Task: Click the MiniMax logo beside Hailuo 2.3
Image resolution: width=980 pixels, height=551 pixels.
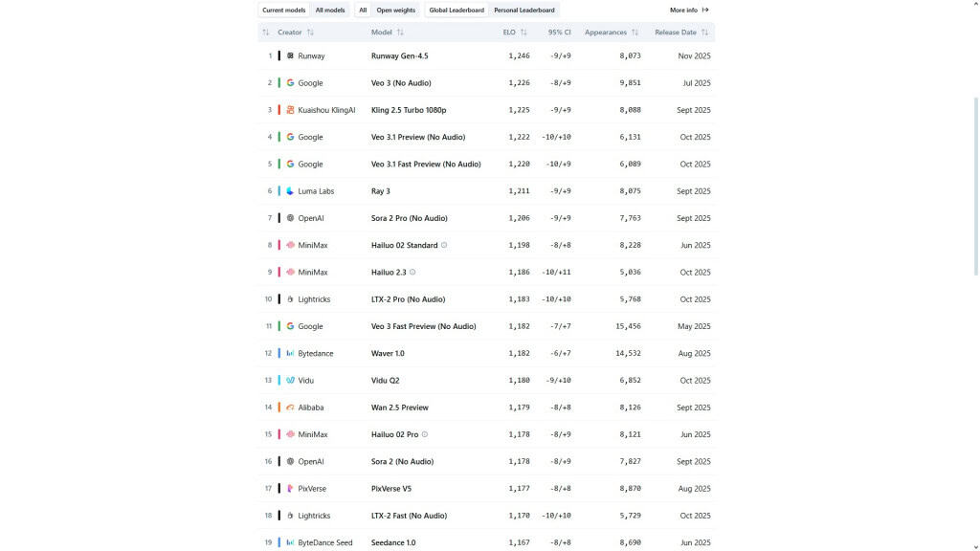Action: point(290,272)
